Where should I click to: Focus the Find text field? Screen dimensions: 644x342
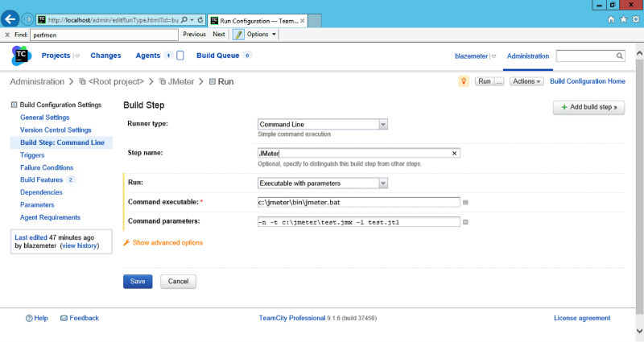[x=104, y=35]
